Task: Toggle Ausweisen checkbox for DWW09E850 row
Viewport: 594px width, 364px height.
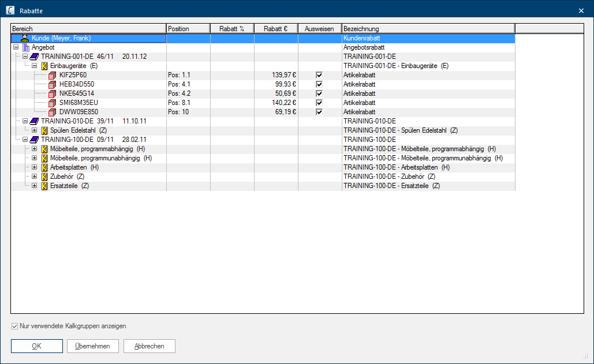Action: point(319,112)
